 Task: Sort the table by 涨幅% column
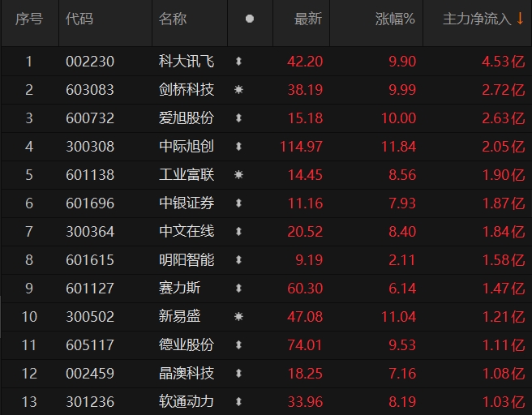coord(395,19)
